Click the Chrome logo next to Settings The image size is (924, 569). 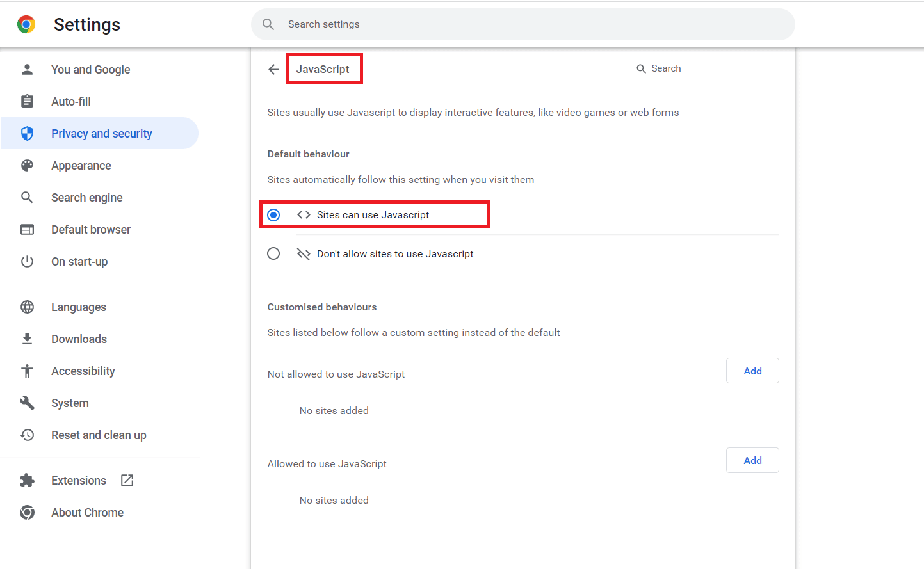(26, 24)
